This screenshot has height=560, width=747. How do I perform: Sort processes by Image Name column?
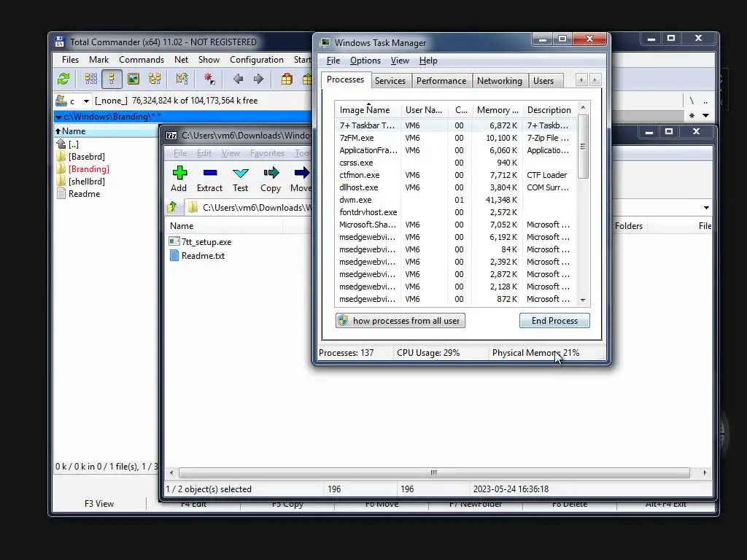(x=368, y=110)
